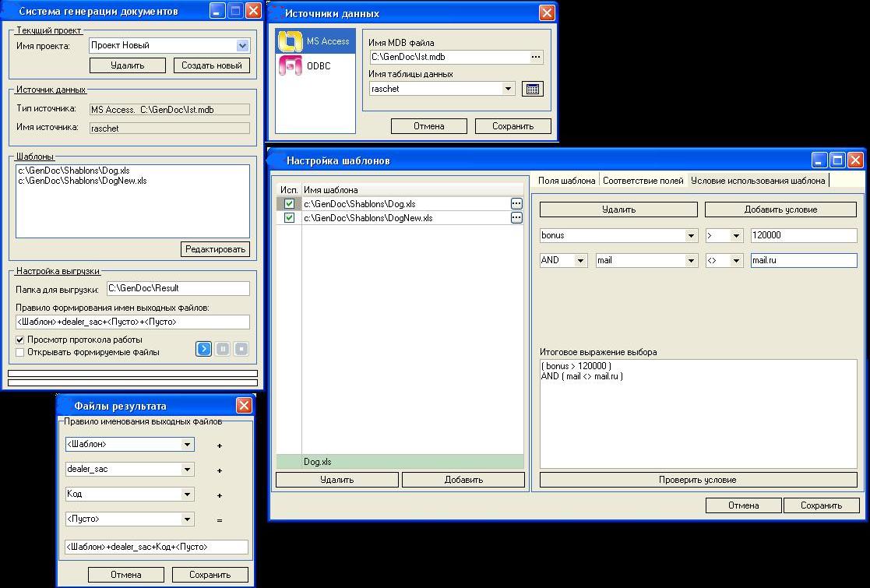870x588 pixels.
Task: Expand the 'Код' naming rule dropdown
Action: (187, 495)
